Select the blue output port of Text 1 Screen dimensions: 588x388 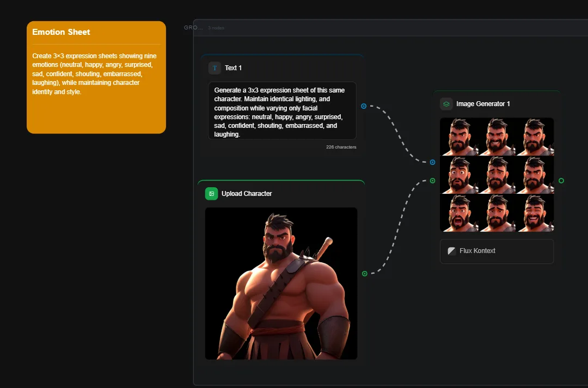point(364,106)
